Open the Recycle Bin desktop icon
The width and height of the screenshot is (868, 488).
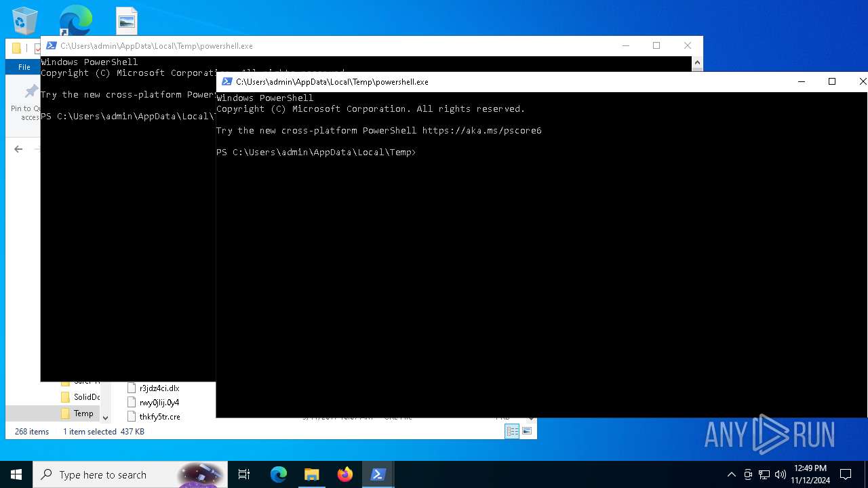[x=25, y=20]
